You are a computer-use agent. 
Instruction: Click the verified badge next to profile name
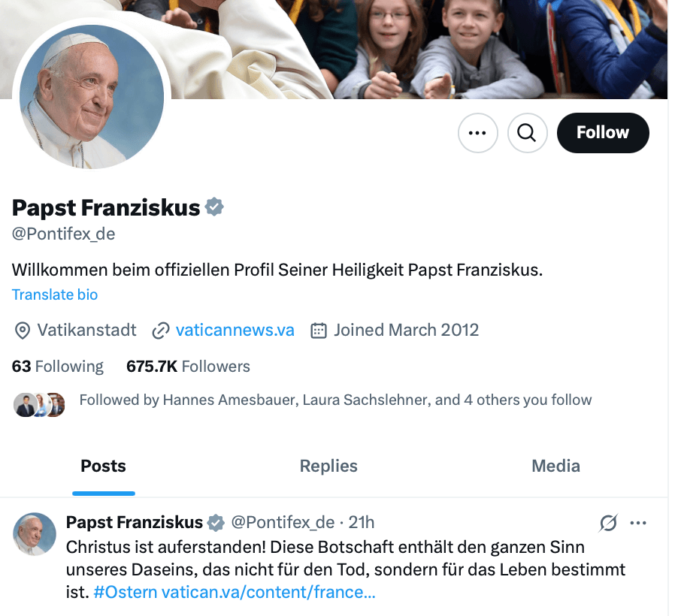pyautogui.click(x=215, y=207)
